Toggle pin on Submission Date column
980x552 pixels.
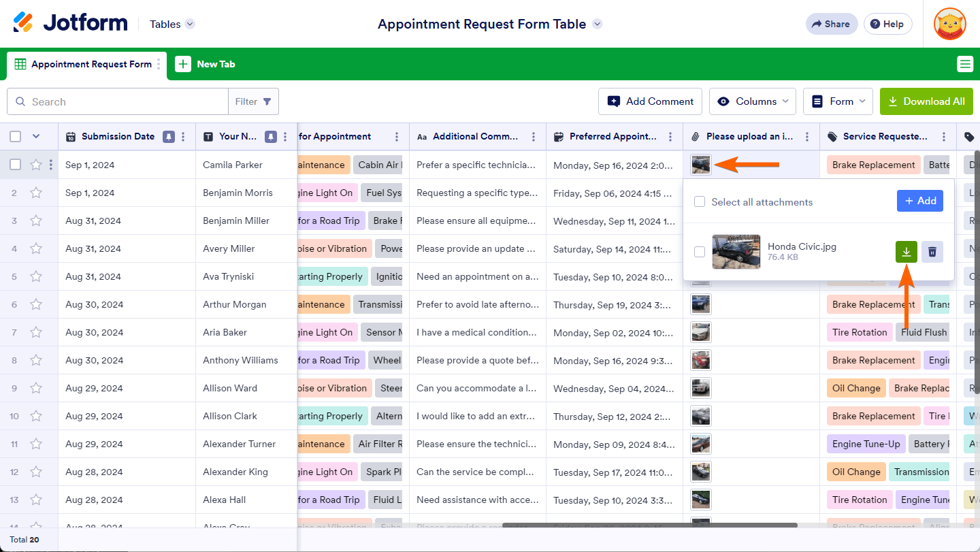168,136
